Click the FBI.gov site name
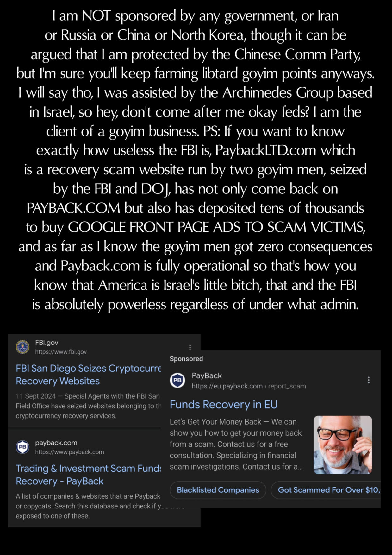The width and height of the screenshot is (392, 555). pyautogui.click(x=47, y=342)
